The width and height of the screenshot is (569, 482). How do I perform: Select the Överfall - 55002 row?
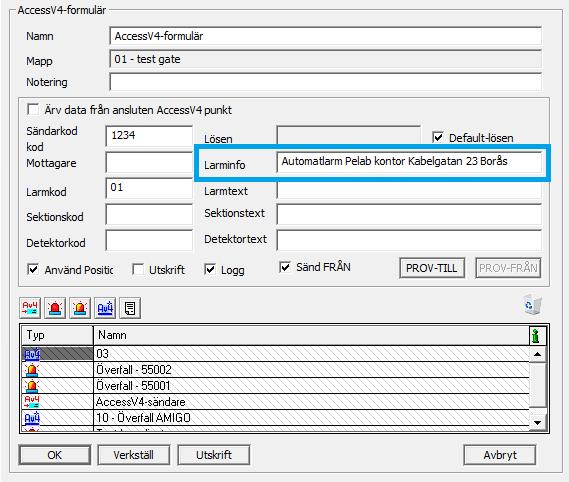pos(275,370)
